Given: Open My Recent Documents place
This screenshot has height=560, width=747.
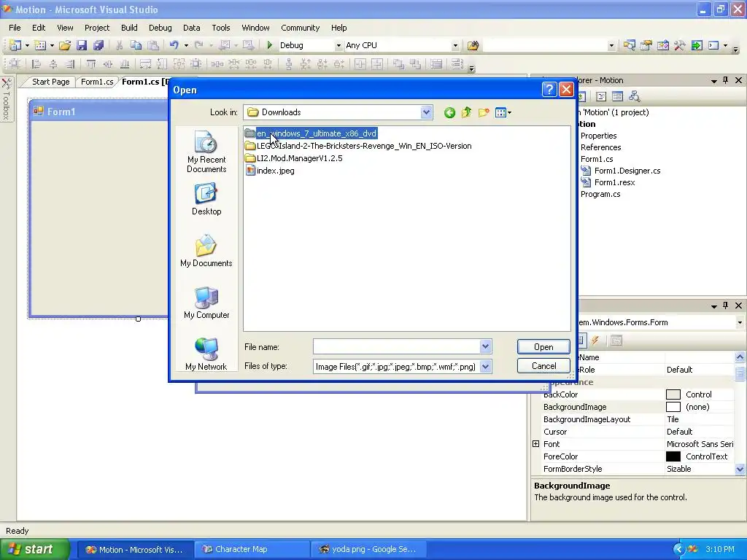Looking at the screenshot, I should [x=206, y=152].
